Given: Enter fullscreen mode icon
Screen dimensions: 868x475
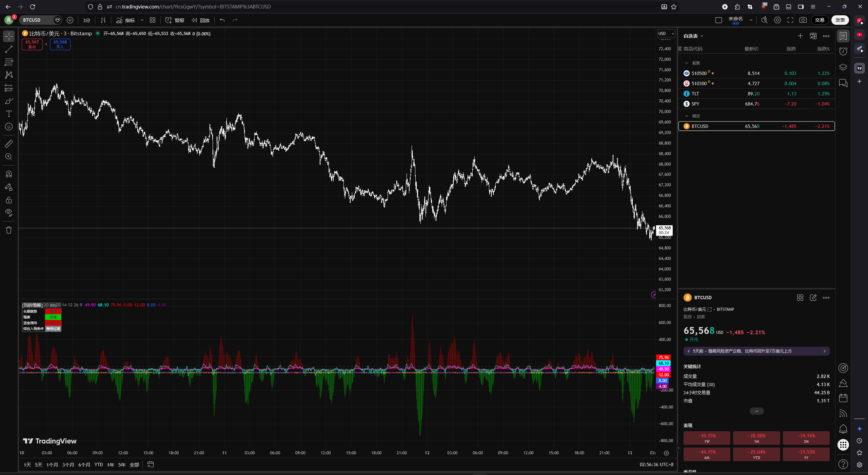Looking at the screenshot, I should [790, 20].
